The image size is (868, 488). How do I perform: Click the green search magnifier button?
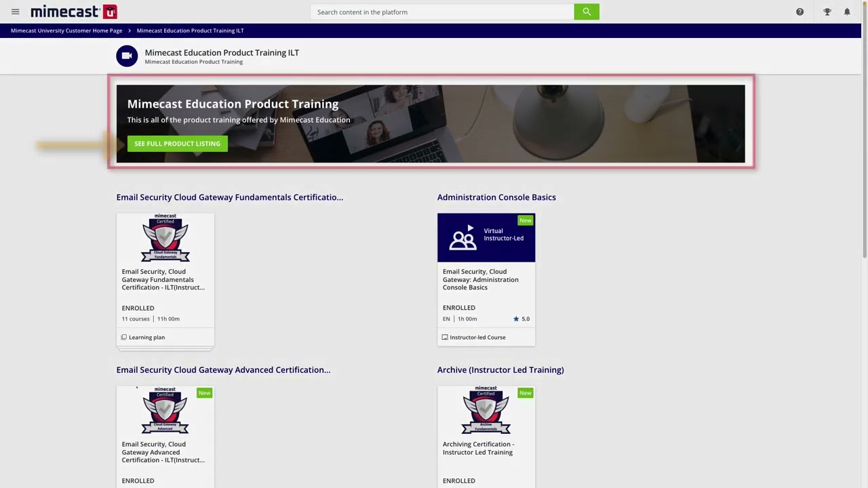(587, 12)
